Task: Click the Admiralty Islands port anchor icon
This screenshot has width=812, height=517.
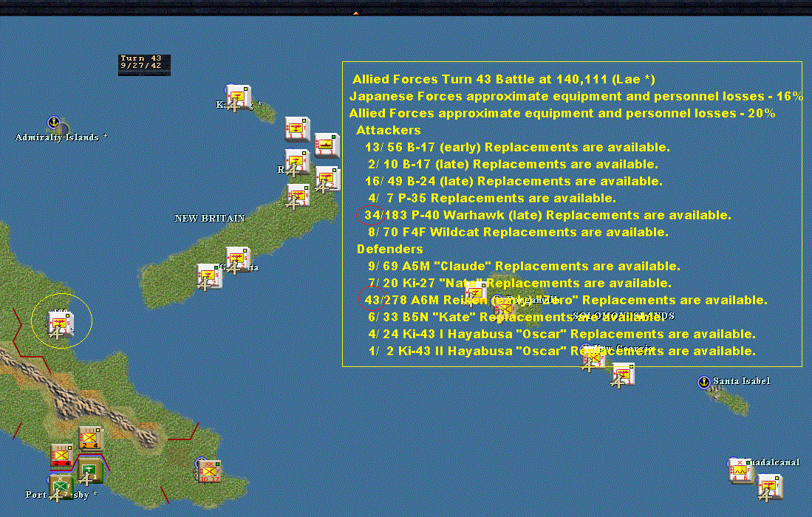Action: pyautogui.click(x=54, y=123)
